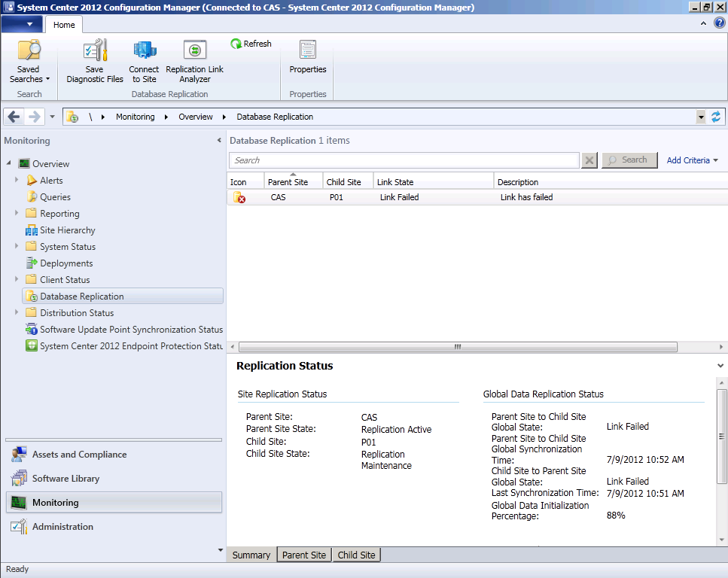
Task: Refresh the Database Replication view
Action: point(251,44)
